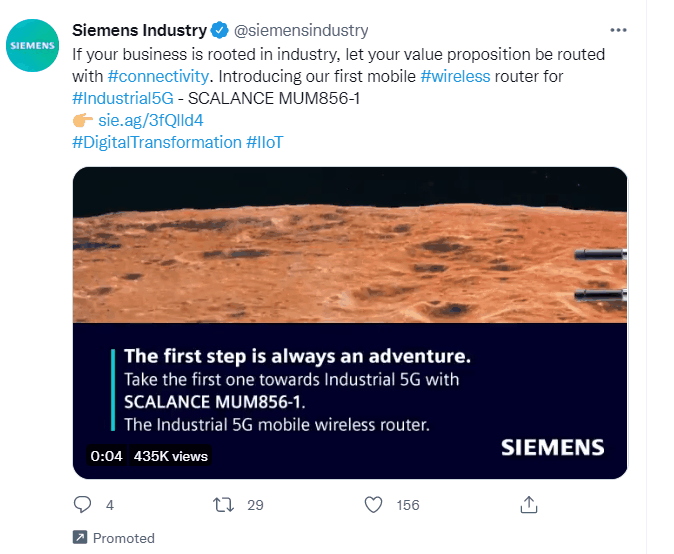This screenshot has width=674, height=554.
Task: Click the Siemens Industry display name
Action: pyautogui.click(x=139, y=31)
